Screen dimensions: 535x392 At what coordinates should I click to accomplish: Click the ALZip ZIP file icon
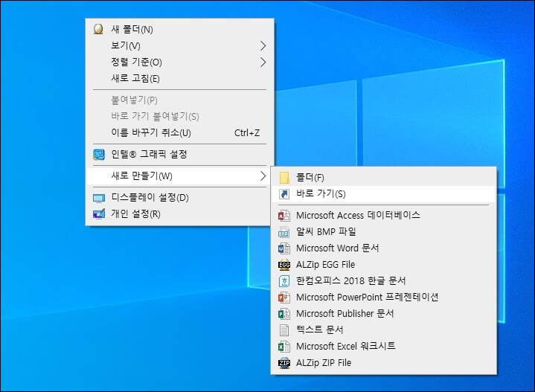point(284,363)
